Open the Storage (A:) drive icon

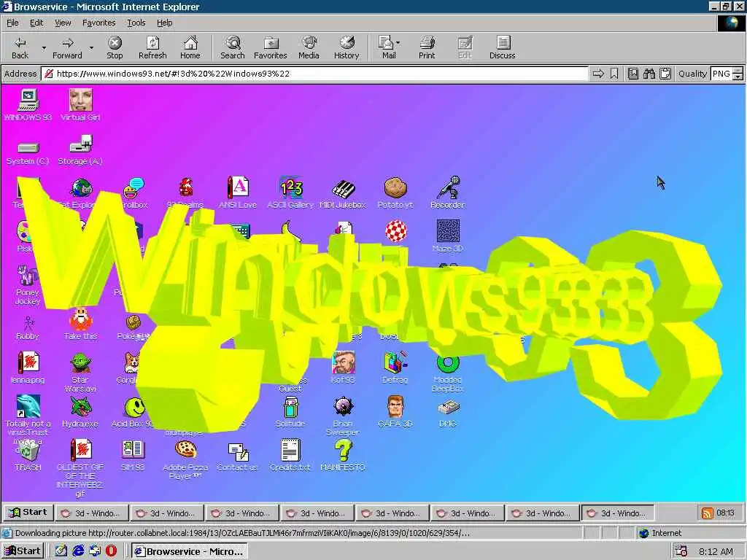pyautogui.click(x=80, y=150)
